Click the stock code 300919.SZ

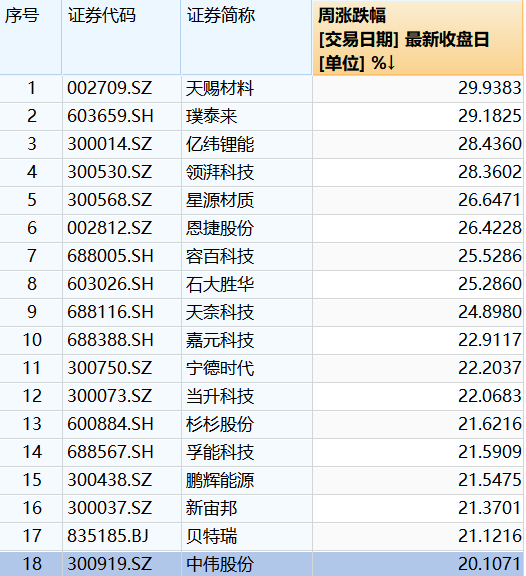(109, 564)
